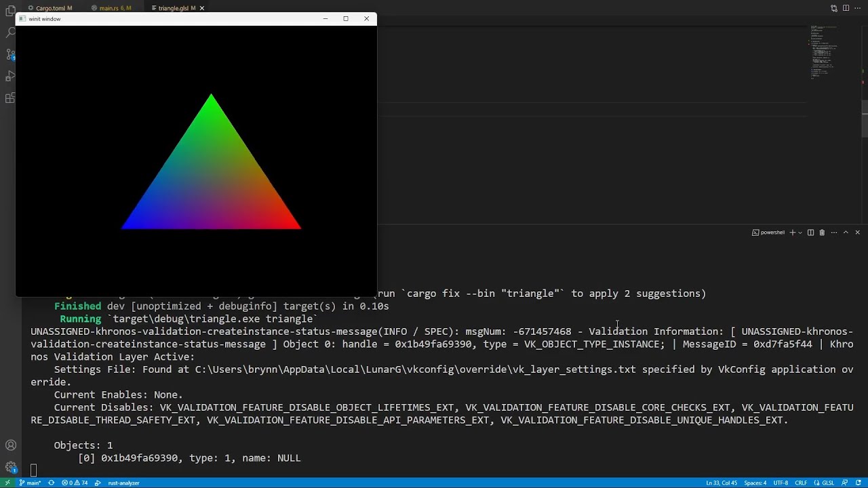868x488 pixels.
Task: Open the Search view in activity bar
Action: 10,33
